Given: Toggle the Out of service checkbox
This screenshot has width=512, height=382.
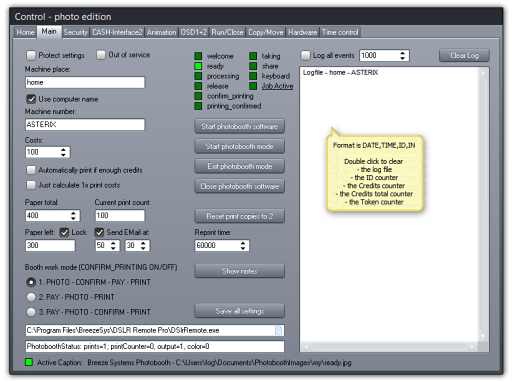Looking at the screenshot, I should tap(101, 55).
